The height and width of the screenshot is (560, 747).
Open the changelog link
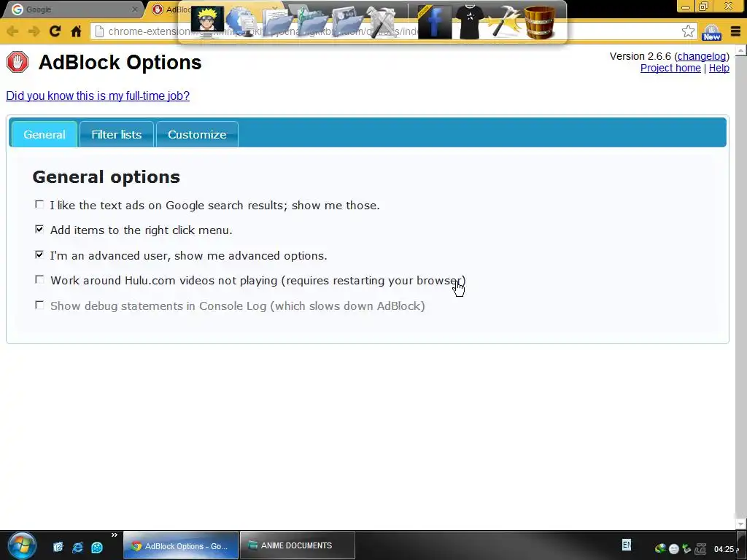click(702, 56)
